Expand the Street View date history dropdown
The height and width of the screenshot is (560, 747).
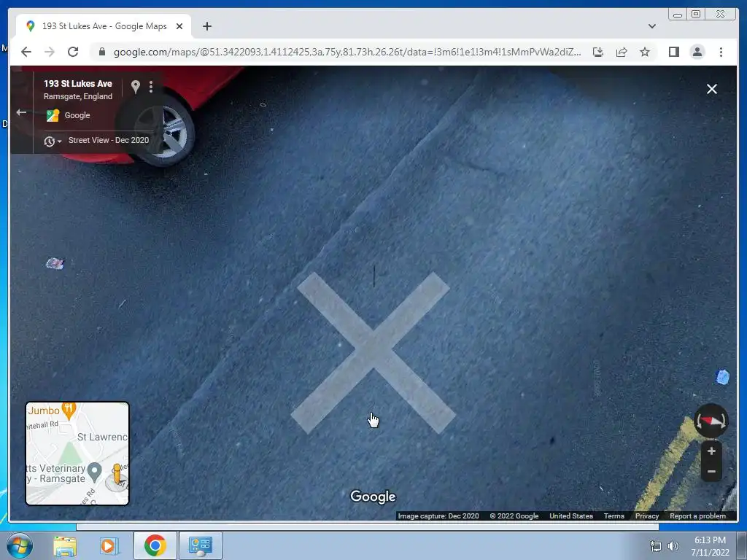click(53, 141)
